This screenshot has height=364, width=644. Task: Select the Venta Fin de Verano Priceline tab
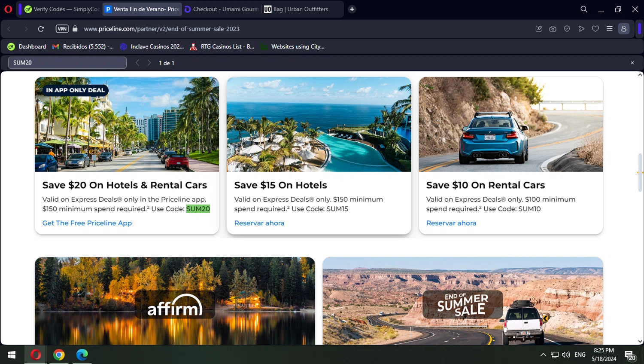click(x=142, y=9)
